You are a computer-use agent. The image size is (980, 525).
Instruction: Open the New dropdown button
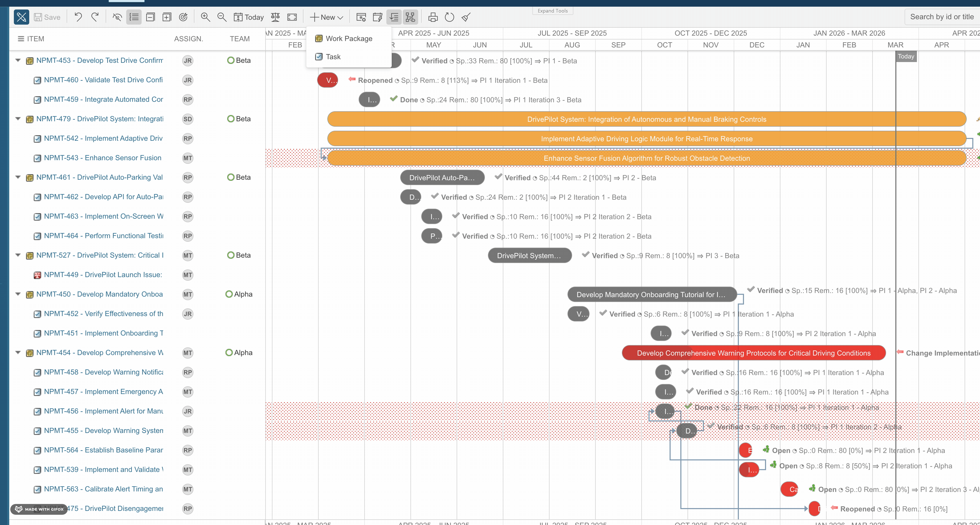pos(327,17)
